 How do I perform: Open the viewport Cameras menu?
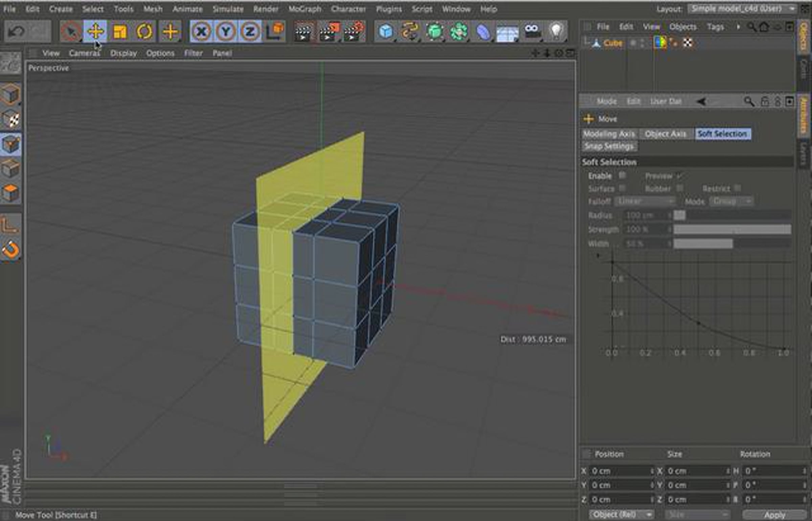pyautogui.click(x=84, y=53)
